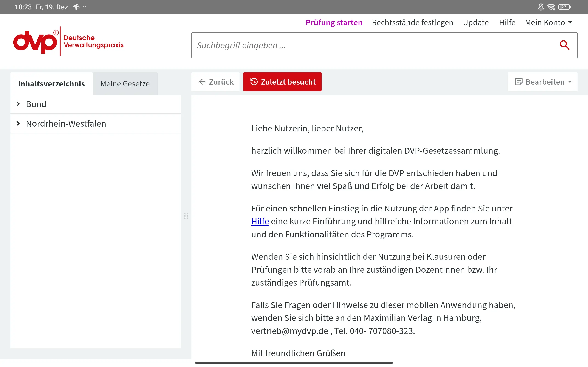Screen dimensions: 588x367
Task: Follow the blue Hilfe link in text
Action: click(260, 221)
